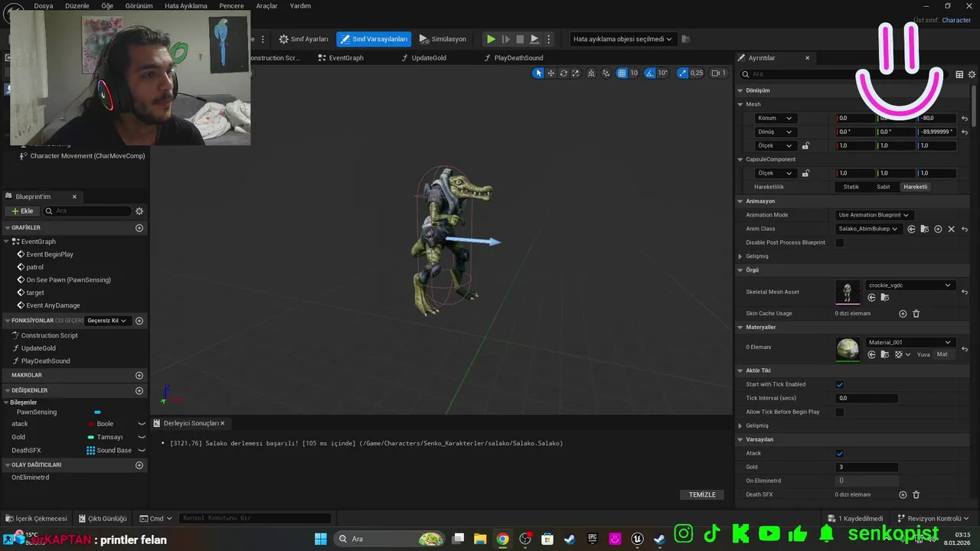Select Event BeginPlay in graph list
Image resolution: width=980 pixels, height=551 pixels.
click(50, 254)
